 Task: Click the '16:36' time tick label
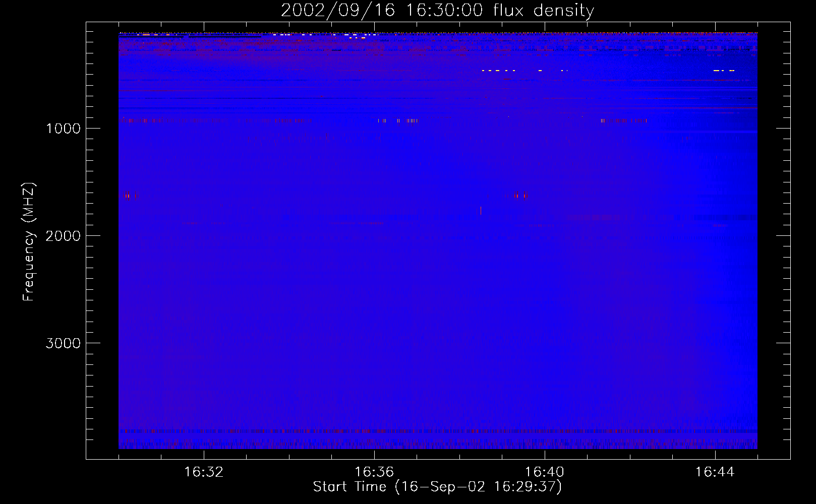(x=374, y=472)
